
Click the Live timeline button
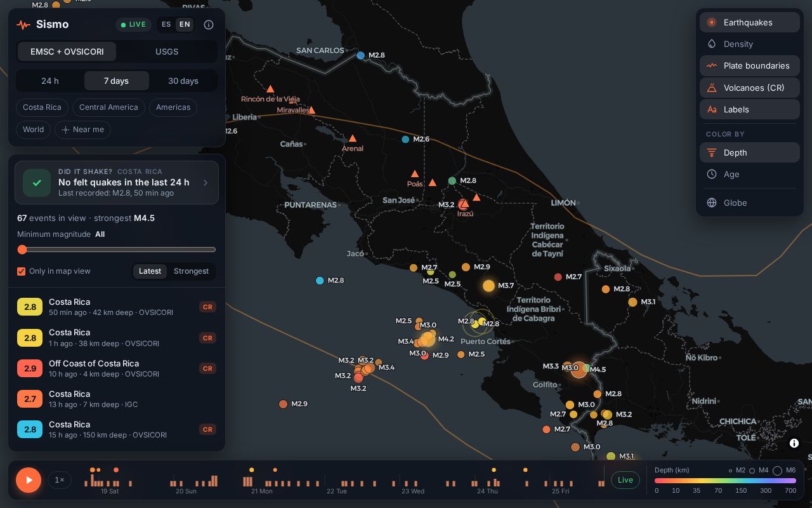click(625, 480)
